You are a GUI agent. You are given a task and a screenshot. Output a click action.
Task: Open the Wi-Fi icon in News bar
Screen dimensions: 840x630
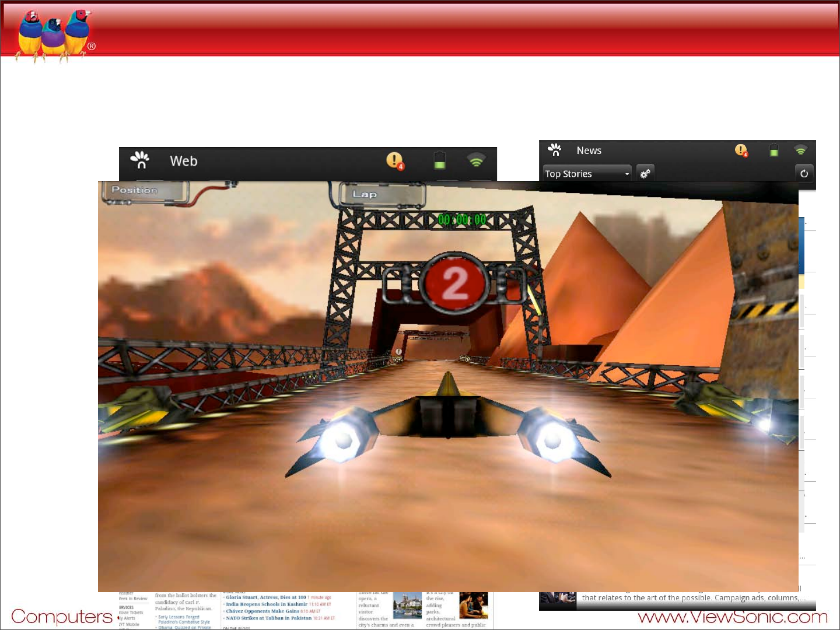[800, 150]
